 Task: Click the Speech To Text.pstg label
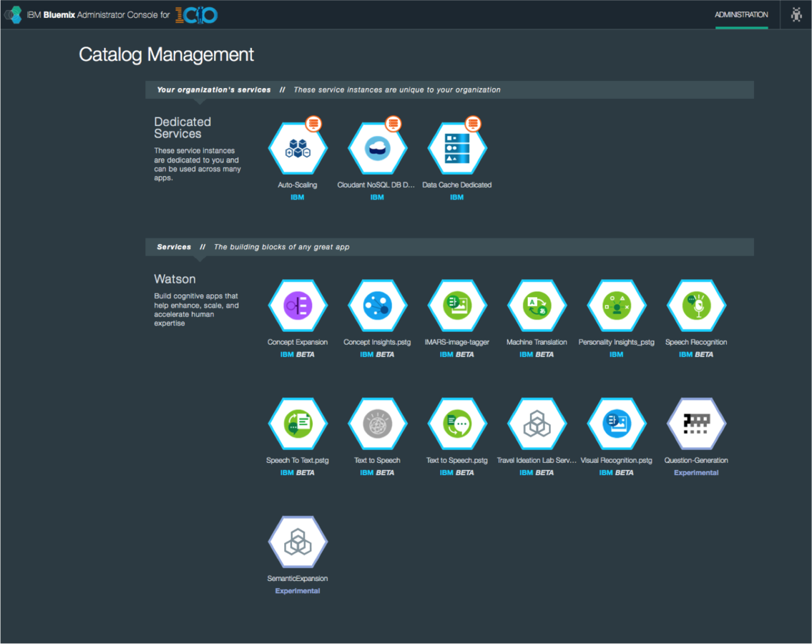coord(297,460)
